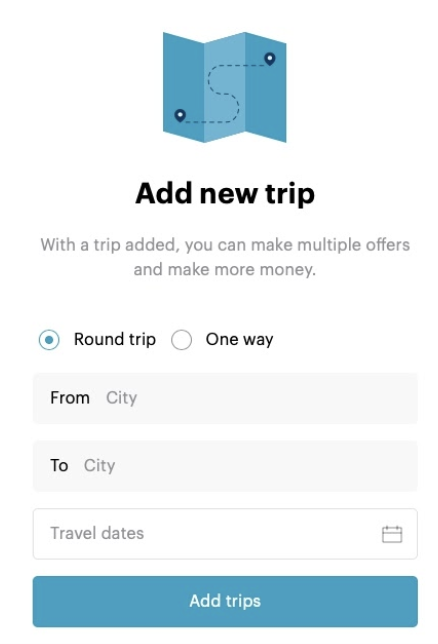Viewport: 438px width, 644px height.
Task: Click the Add trips button
Action: (225, 601)
